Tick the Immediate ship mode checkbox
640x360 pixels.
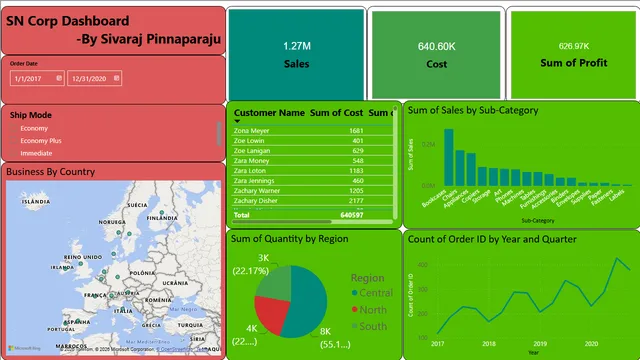[x=14, y=153]
